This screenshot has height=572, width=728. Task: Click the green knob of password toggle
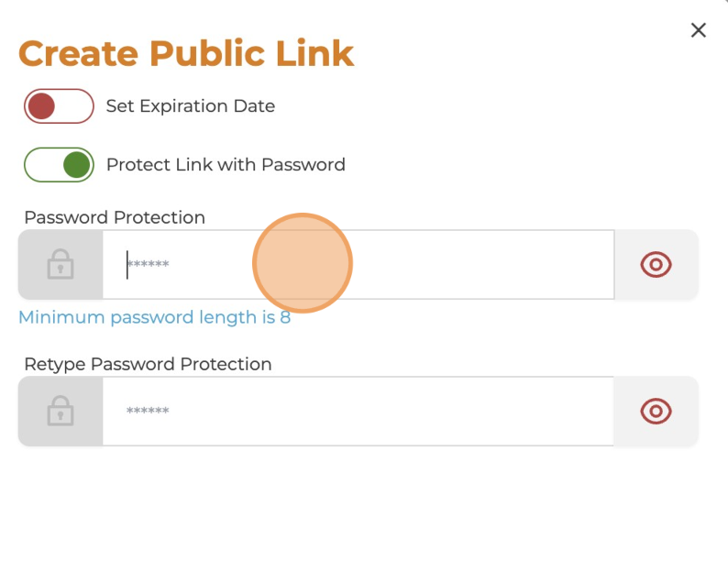pos(77,165)
